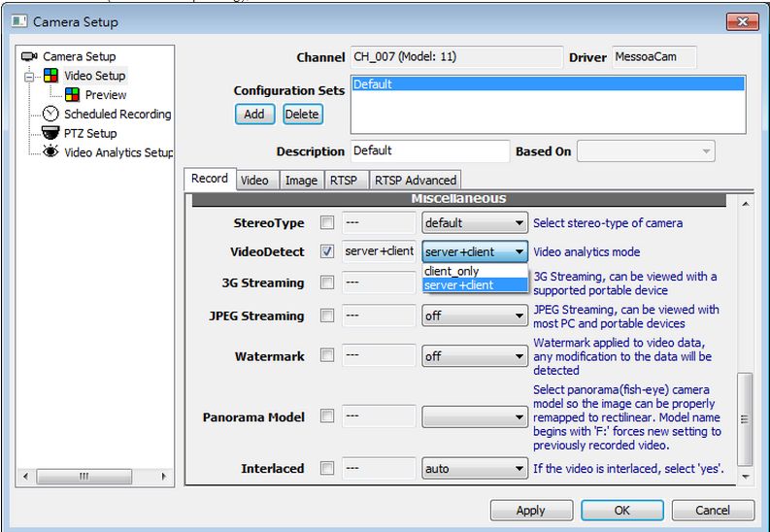Open the Based On dropdown

pos(646,151)
